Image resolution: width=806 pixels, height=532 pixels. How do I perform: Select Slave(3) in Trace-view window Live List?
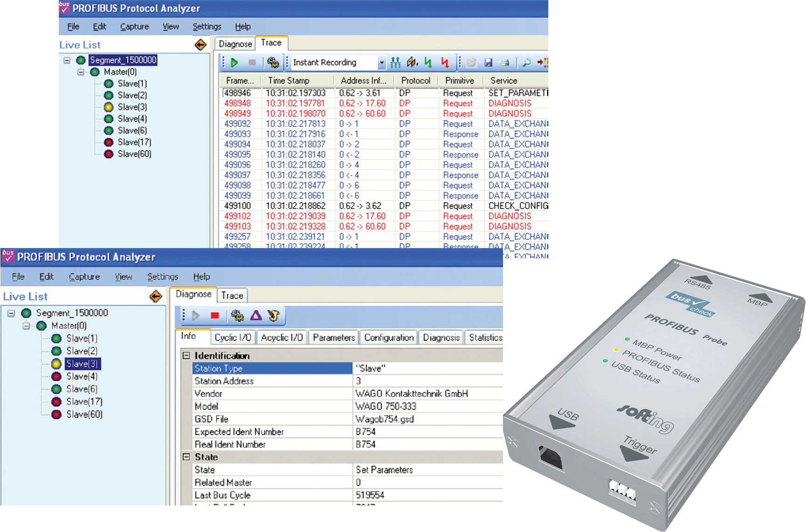click(x=132, y=107)
